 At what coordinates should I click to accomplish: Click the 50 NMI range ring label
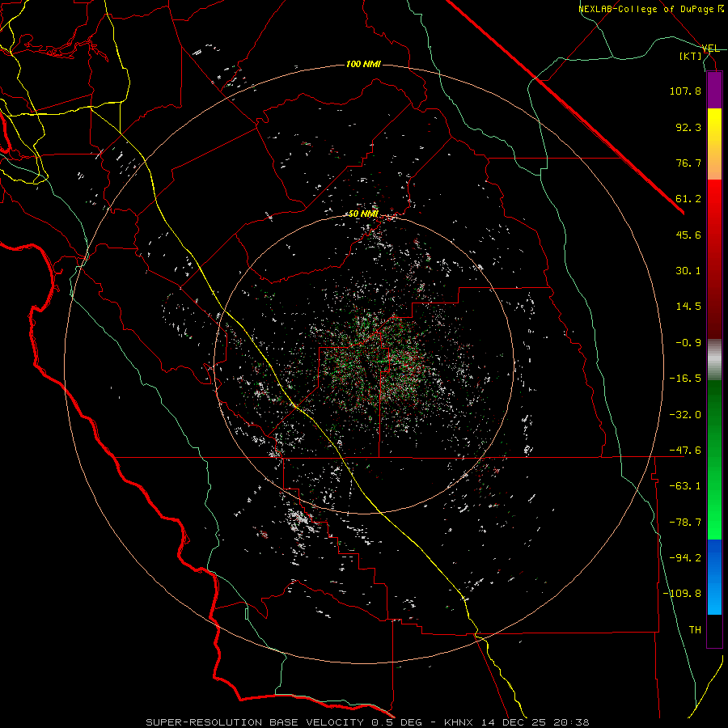(x=363, y=214)
